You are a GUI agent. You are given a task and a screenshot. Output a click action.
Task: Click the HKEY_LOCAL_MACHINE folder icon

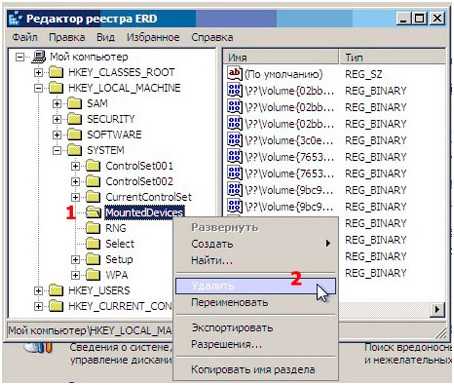tap(56, 88)
